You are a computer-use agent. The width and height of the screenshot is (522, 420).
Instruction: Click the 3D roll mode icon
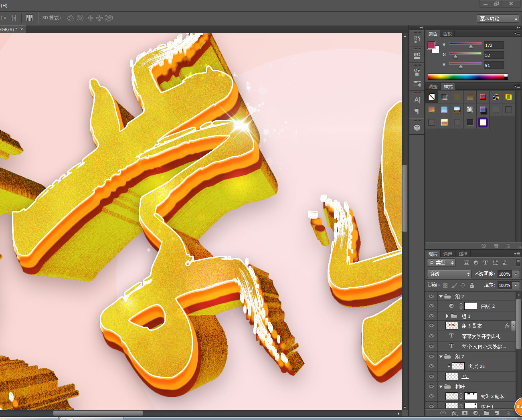(x=80, y=18)
